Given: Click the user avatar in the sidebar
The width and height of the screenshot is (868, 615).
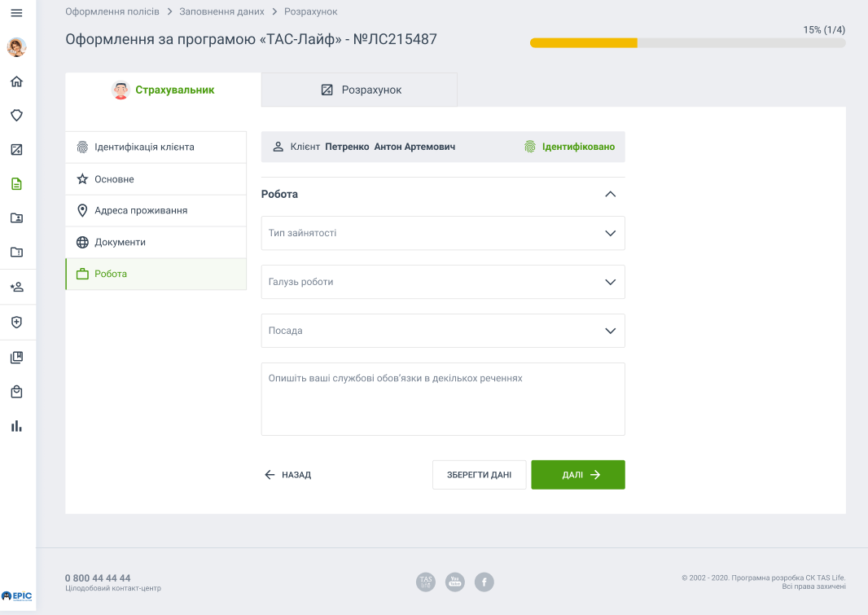Looking at the screenshot, I should click(x=16, y=47).
